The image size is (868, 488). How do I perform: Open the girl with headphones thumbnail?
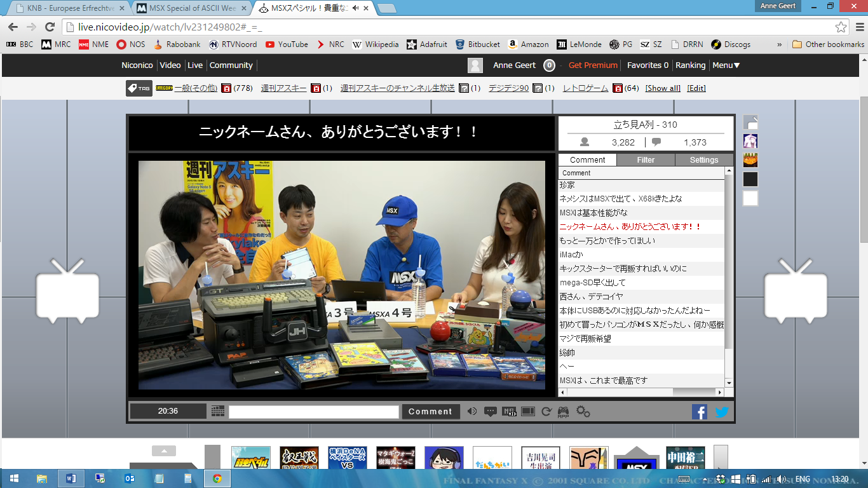[x=444, y=457]
